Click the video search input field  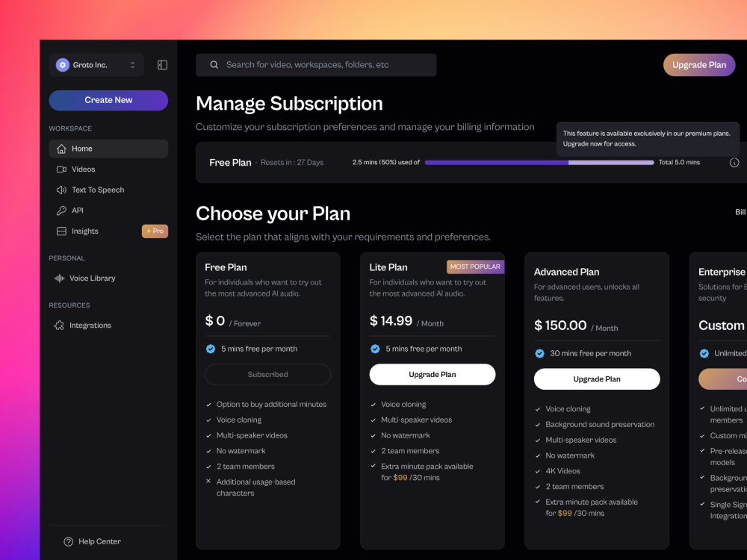point(316,65)
